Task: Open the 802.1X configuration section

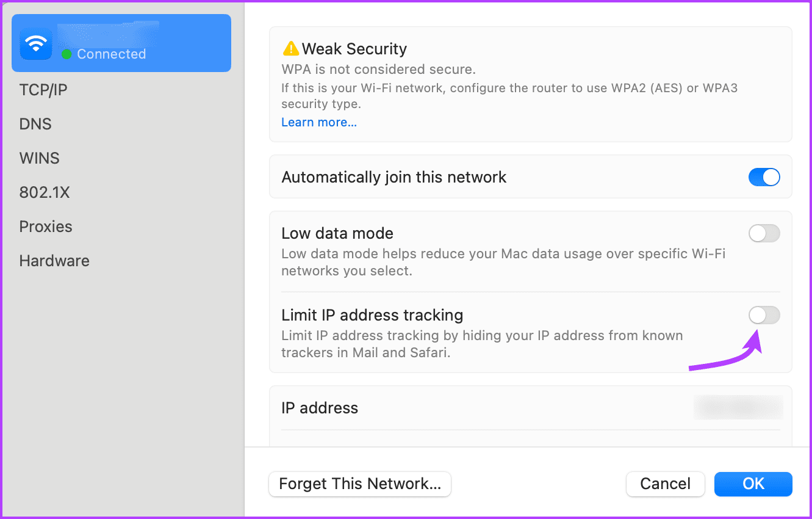Action: point(45,192)
